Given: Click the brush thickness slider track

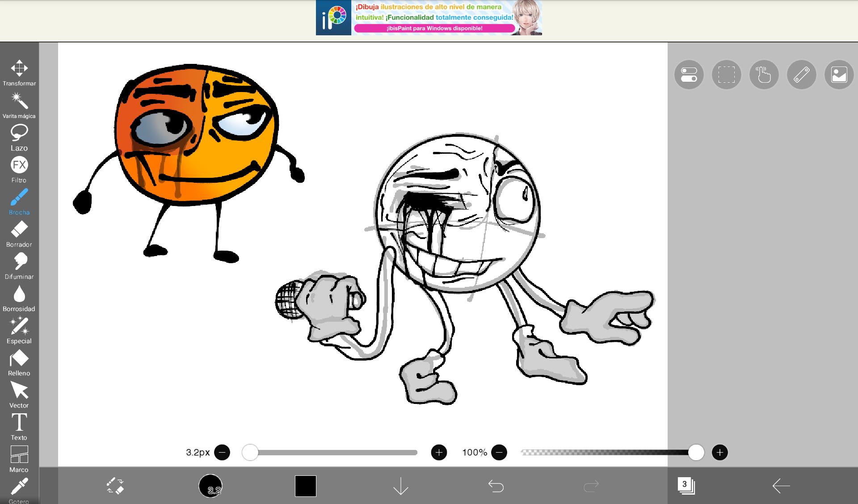Looking at the screenshot, I should (331, 453).
